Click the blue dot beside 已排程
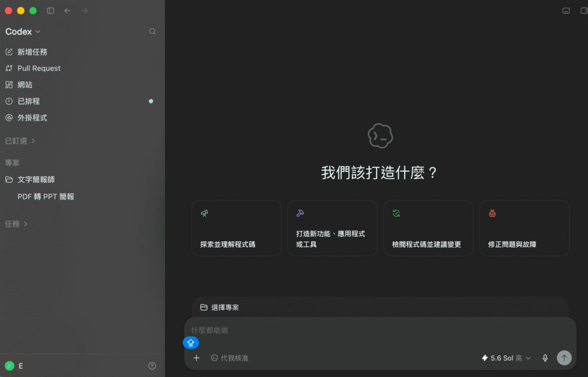This screenshot has height=377, width=588. [151, 101]
